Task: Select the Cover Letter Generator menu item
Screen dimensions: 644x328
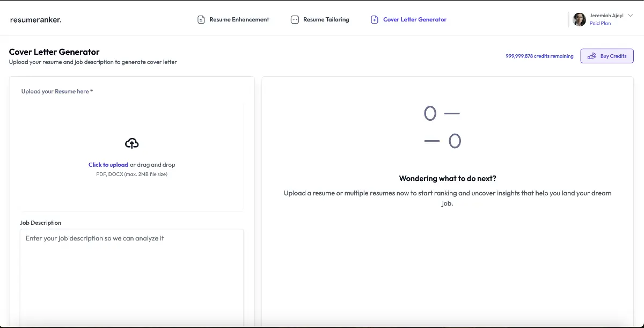Action: (x=414, y=19)
